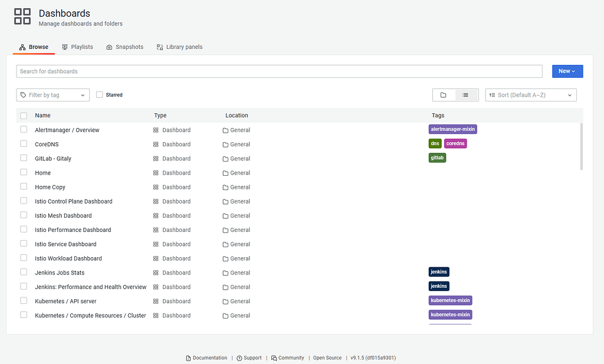Check the select-all checkbox in table header
Image resolution: width=604 pixels, height=364 pixels.
(24, 116)
